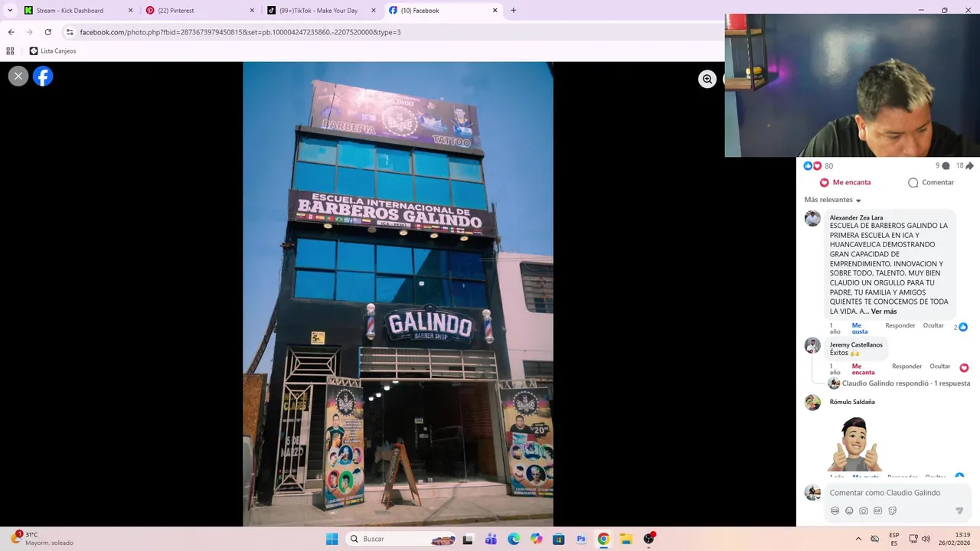Toggle Me gusta on Alexander's comment
This screenshot has height=551, width=980.
[860, 328]
